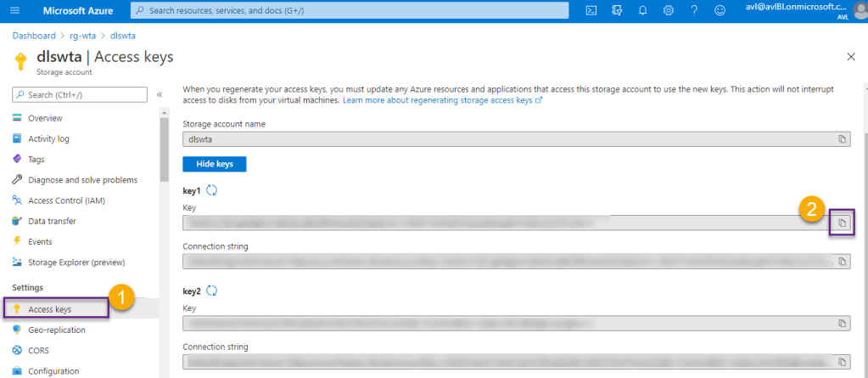Collapse the left menu with the chevron

pos(159,94)
